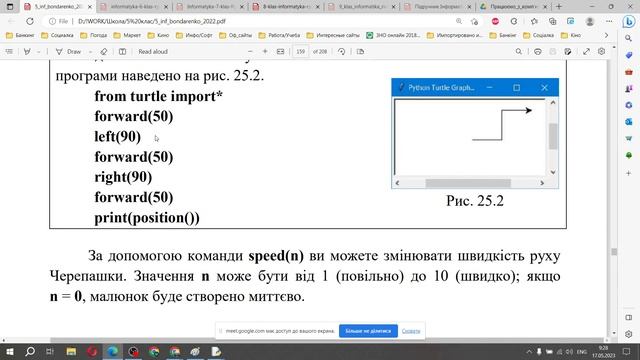Select the Draw tool
The width and height of the screenshot is (640, 360).
(69, 51)
